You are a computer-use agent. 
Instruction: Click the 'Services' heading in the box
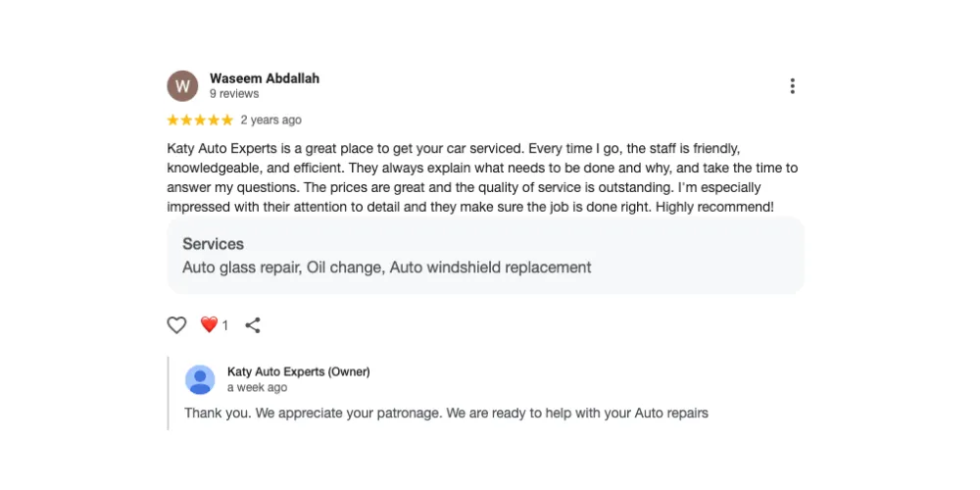(x=213, y=244)
